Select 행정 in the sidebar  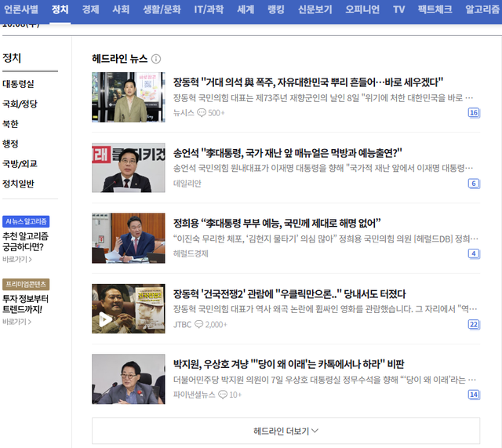(x=10, y=144)
